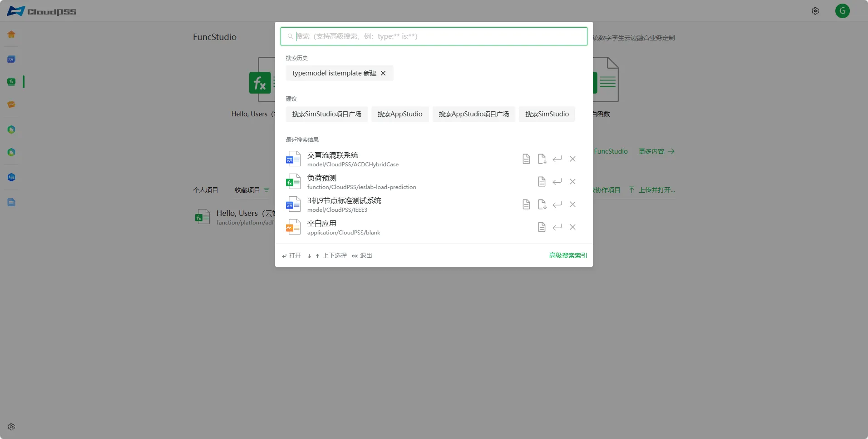Open the Home icon in left sidebar
Screen dimensions: 868x439
click(x=11, y=35)
